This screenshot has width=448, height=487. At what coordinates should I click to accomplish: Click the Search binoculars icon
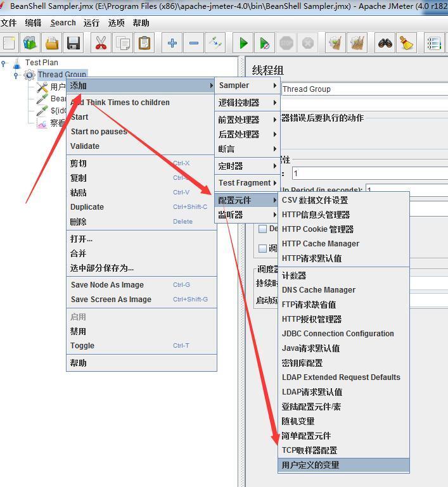point(385,43)
